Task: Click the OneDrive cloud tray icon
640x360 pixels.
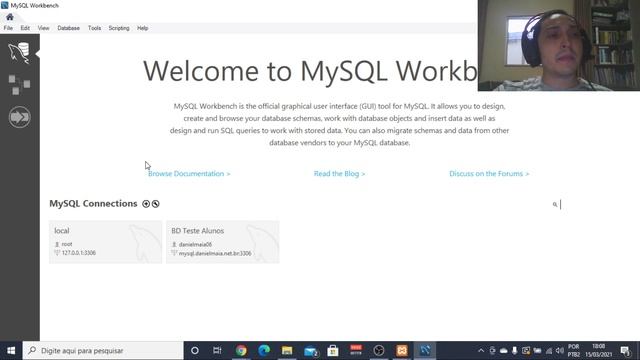Action: click(x=504, y=351)
